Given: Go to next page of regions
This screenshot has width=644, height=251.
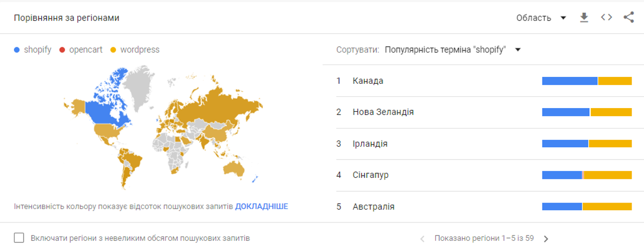Looking at the screenshot, I should [546, 239].
